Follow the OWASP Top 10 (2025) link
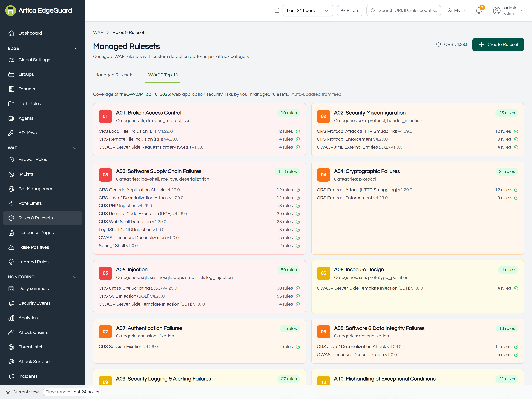 pyautogui.click(x=149, y=94)
